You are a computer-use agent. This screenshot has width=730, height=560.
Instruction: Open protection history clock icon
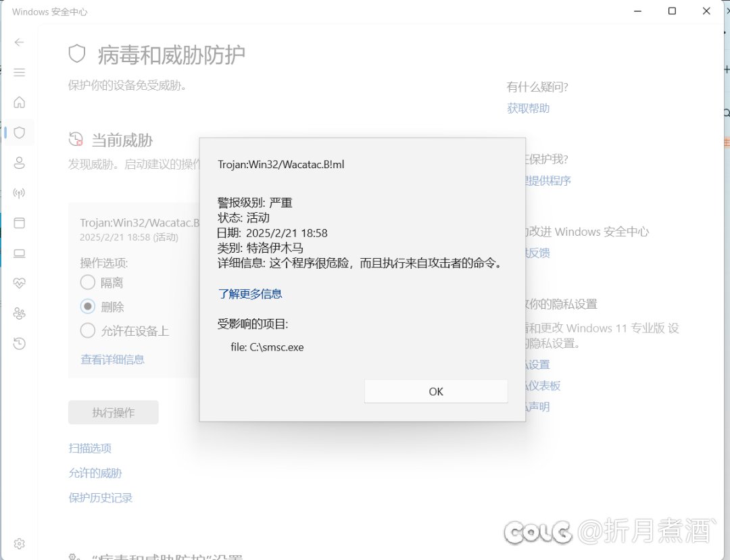[x=19, y=344]
